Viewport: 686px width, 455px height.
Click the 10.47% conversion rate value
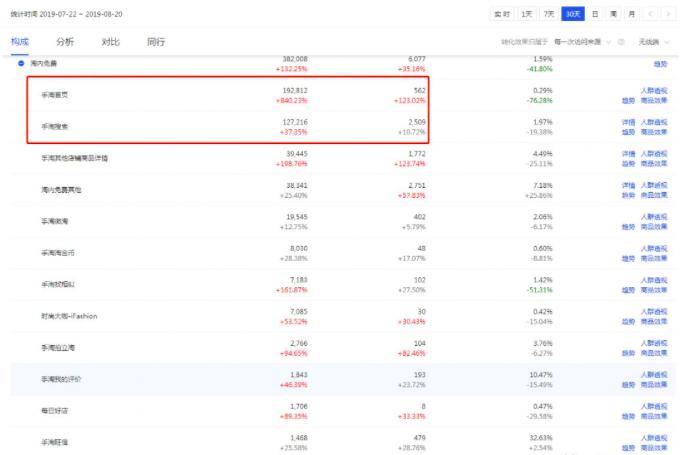coord(541,375)
